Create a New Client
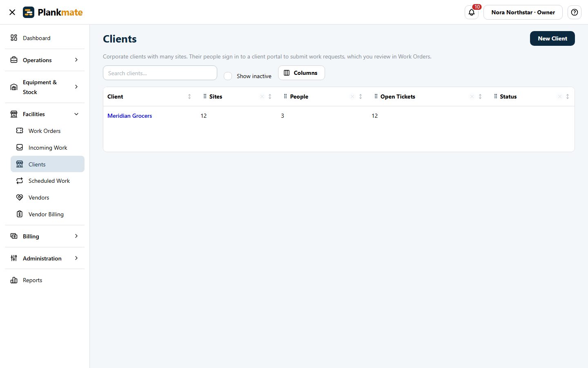 (552, 38)
